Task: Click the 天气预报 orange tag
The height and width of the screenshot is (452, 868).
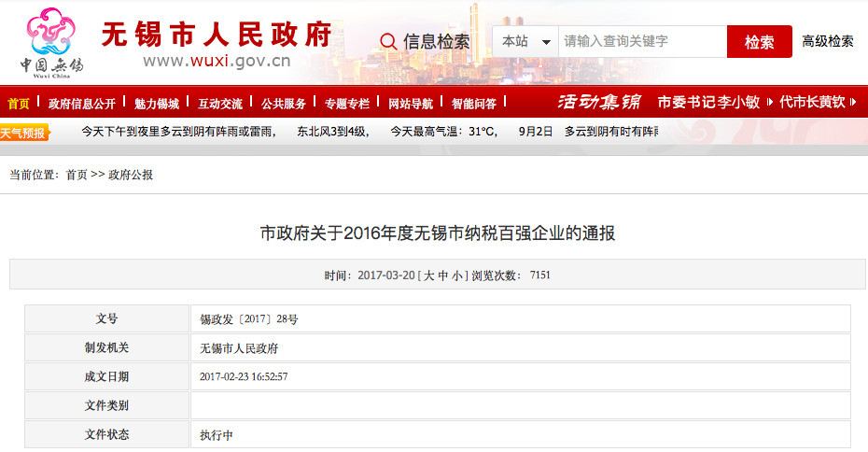Action: 24,133
